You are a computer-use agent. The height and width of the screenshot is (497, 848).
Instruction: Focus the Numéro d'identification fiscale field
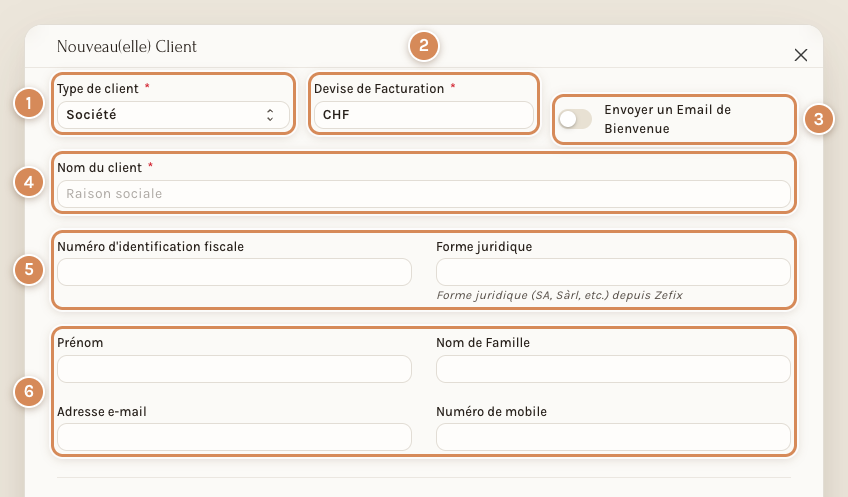pyautogui.click(x=234, y=272)
